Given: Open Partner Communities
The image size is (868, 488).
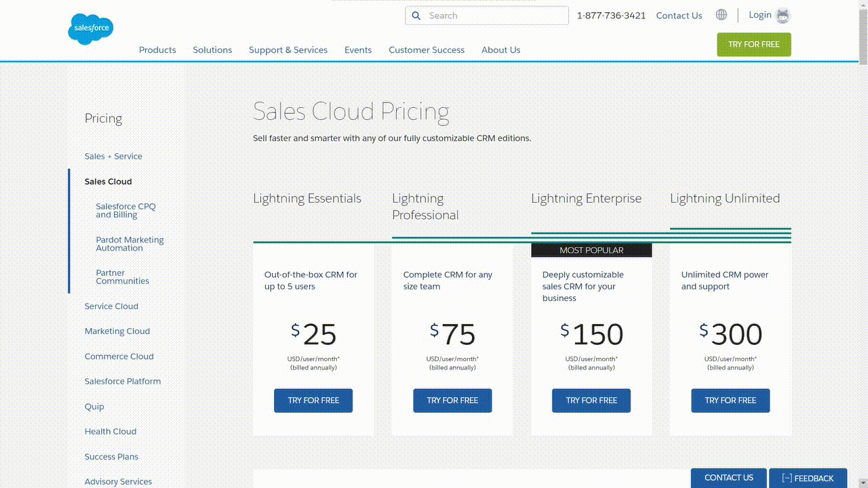Looking at the screenshot, I should click(122, 277).
